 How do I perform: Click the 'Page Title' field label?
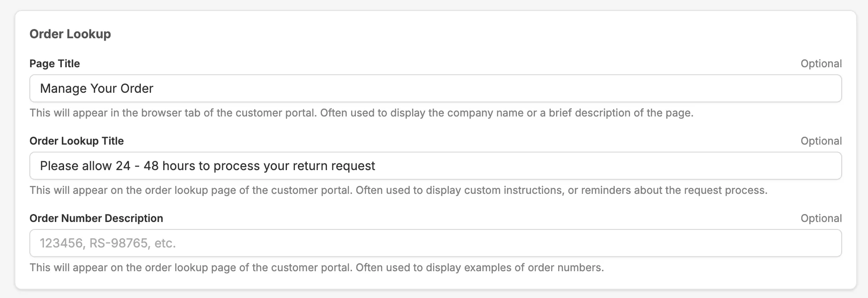click(54, 64)
